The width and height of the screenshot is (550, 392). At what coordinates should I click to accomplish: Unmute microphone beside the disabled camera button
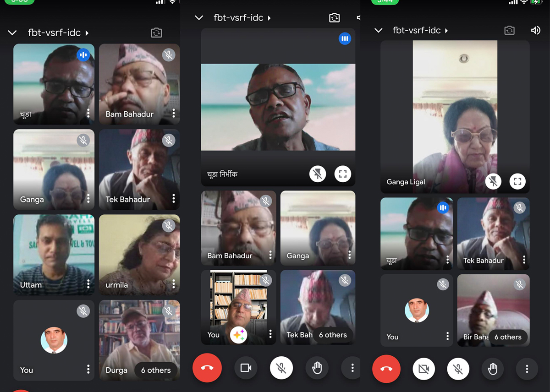tap(458, 369)
